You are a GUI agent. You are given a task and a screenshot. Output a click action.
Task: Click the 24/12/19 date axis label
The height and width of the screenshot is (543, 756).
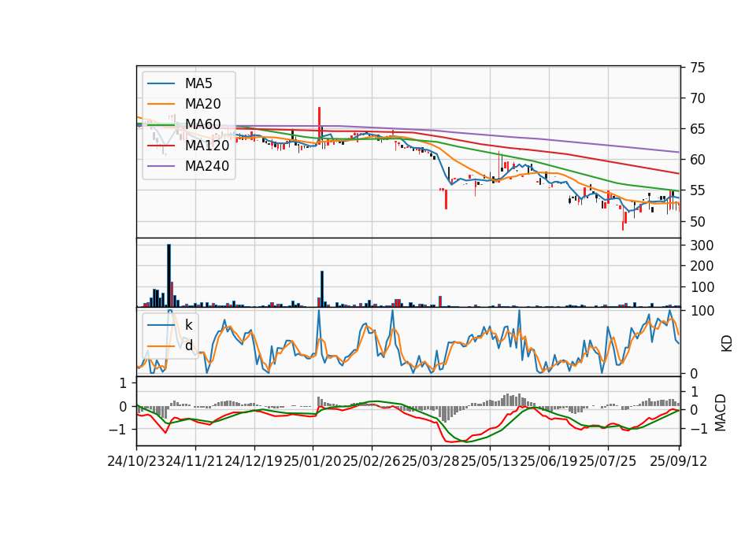pyautogui.click(x=254, y=461)
